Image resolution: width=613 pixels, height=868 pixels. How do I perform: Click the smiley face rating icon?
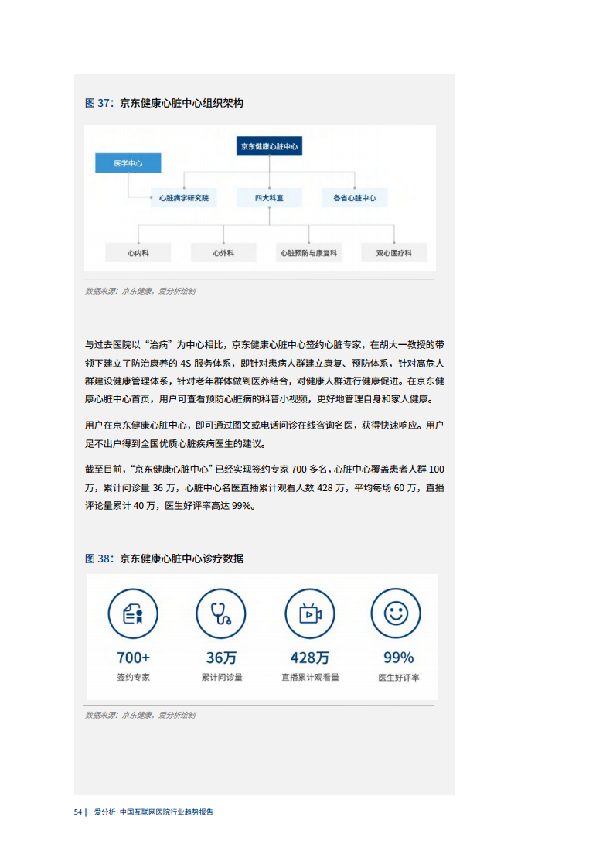396,613
